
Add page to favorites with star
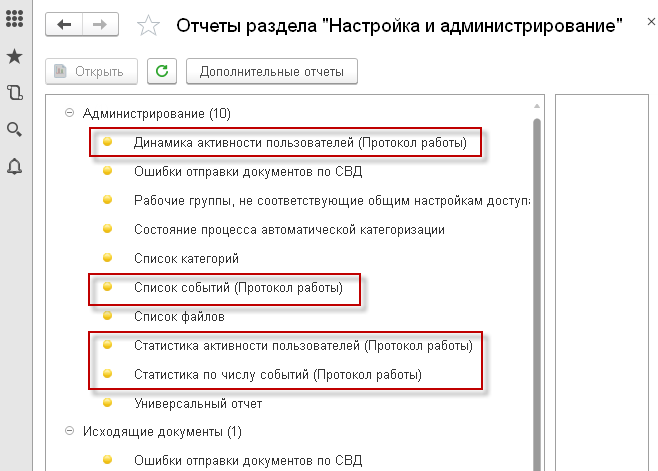[148, 26]
